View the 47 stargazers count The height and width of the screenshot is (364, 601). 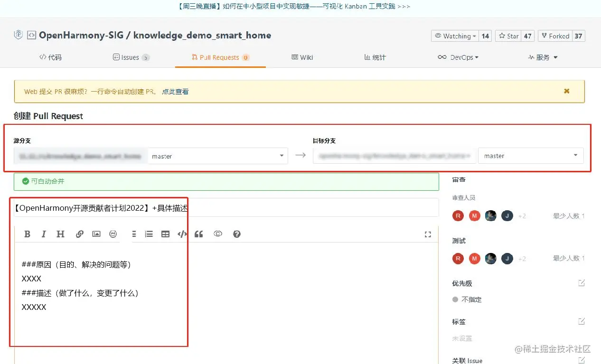point(528,36)
